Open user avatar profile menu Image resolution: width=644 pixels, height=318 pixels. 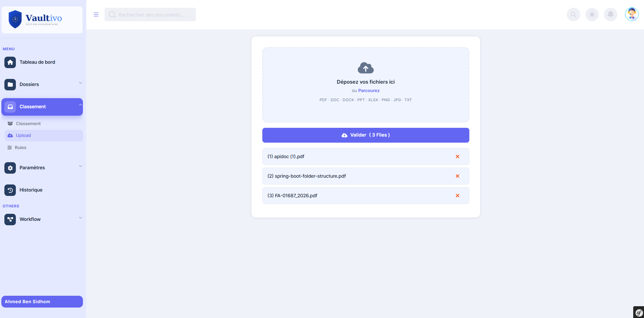632,14
